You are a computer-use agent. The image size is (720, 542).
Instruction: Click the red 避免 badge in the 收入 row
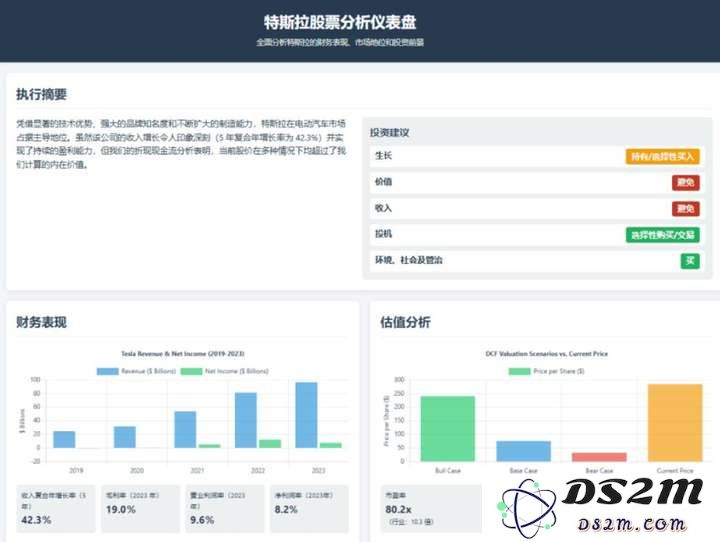coord(686,209)
